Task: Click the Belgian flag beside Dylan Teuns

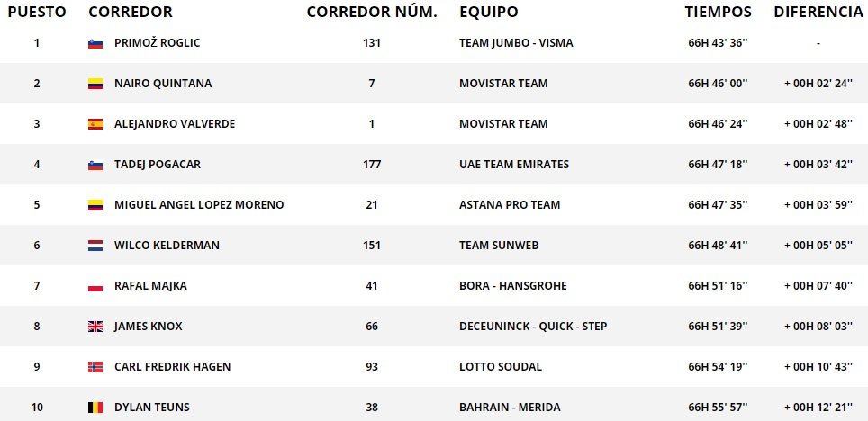Action: [x=95, y=408]
